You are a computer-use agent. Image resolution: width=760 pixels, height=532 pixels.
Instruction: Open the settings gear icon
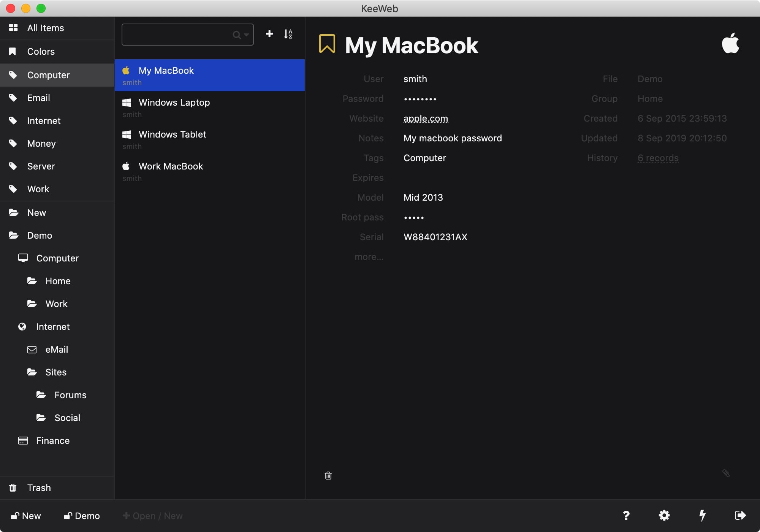click(664, 515)
